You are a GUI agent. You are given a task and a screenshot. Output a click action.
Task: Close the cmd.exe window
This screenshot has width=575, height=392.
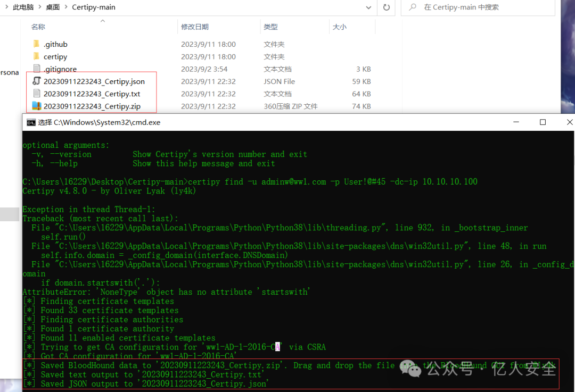click(x=570, y=122)
